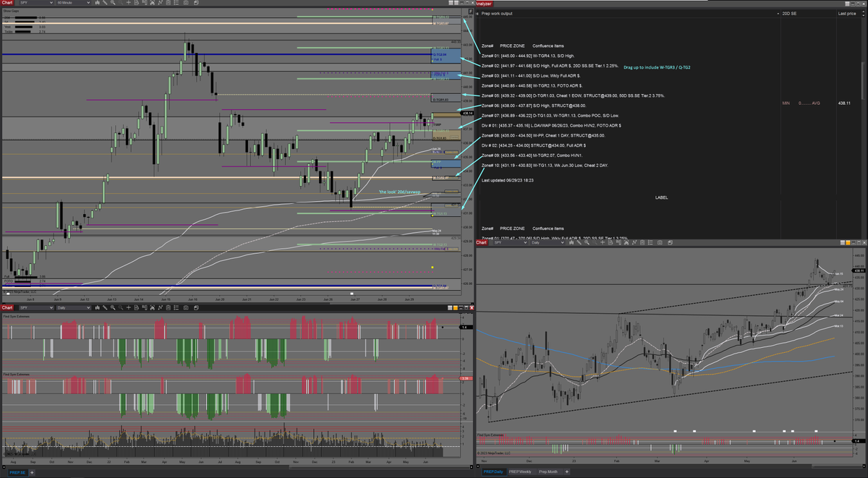Screen dimensions: 868x478
Task: Open drawing tools in PREP:Daily chart toolbar
Action: 579,242
